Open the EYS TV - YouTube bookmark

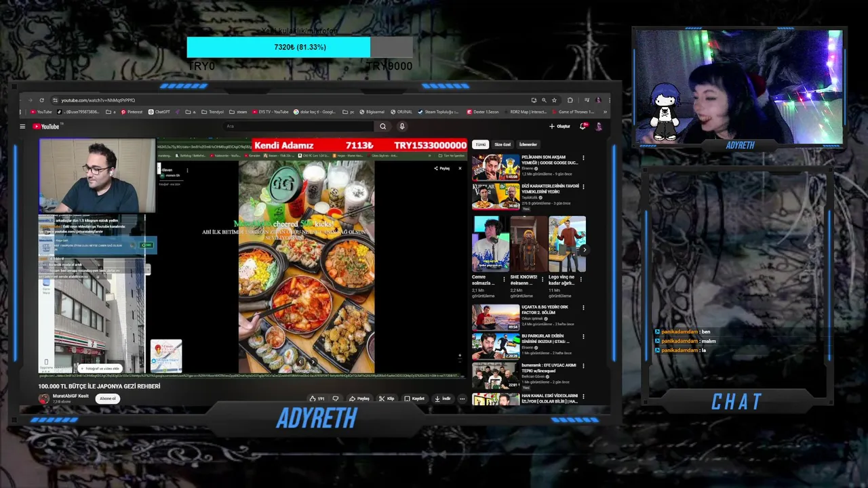click(x=271, y=112)
